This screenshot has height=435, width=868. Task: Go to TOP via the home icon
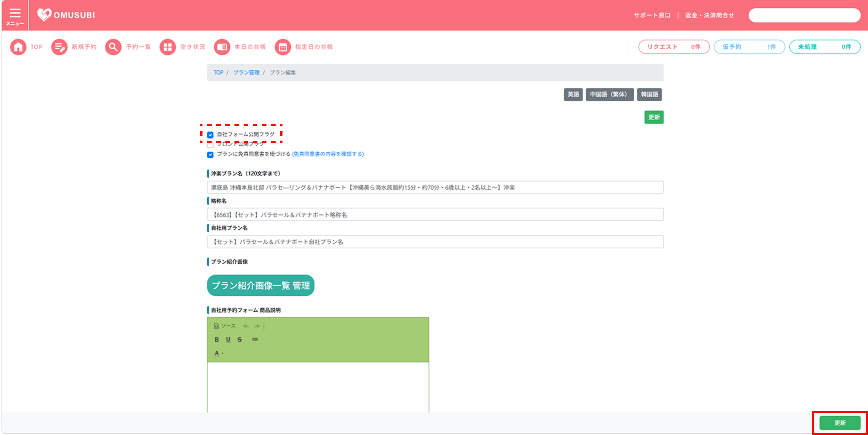coord(18,47)
